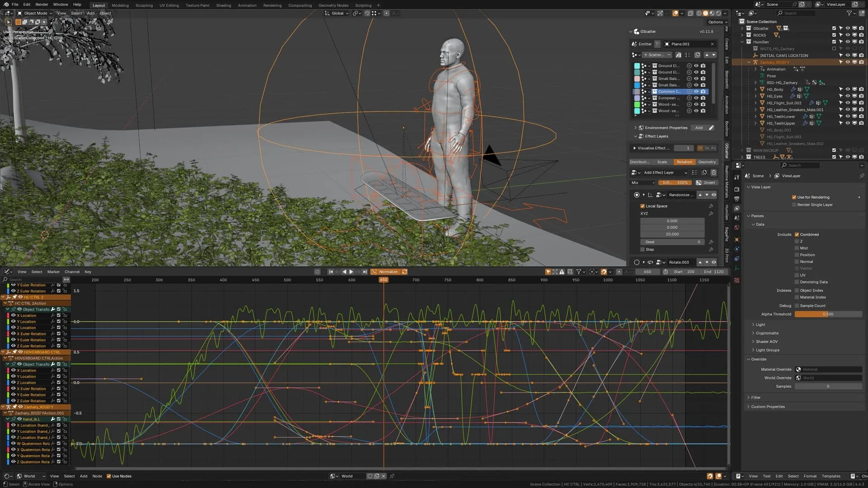
Task: Select the Scale effect tab
Action: [x=662, y=162]
